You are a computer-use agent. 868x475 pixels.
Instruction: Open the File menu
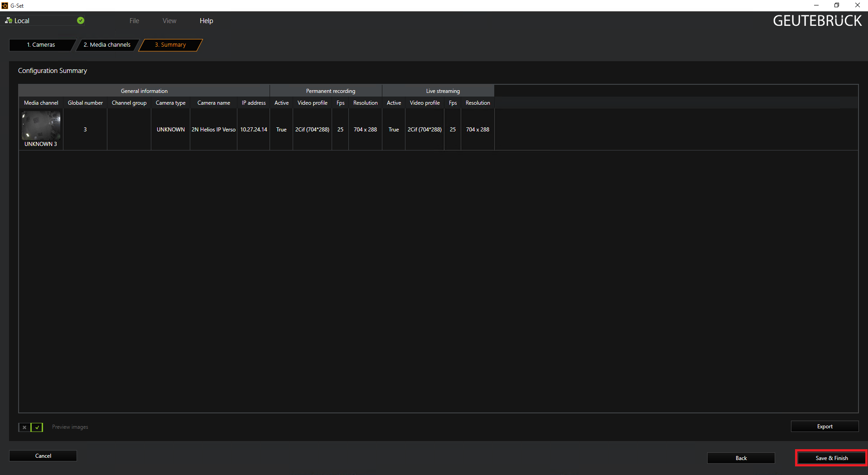[x=134, y=21]
